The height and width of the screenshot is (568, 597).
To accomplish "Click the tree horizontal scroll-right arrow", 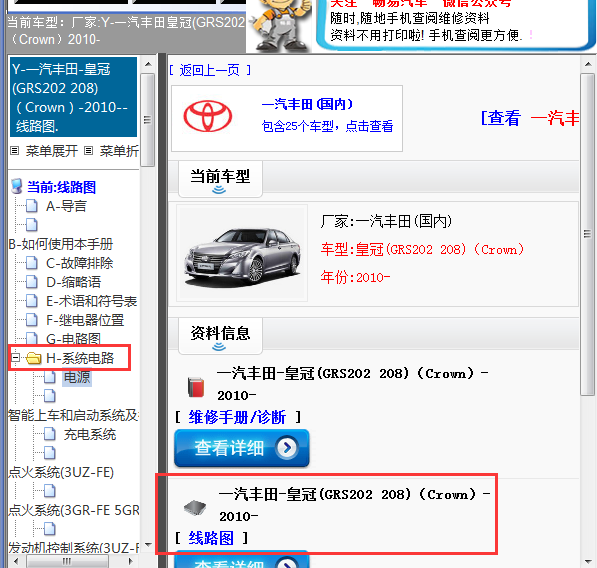I will 130,561.
